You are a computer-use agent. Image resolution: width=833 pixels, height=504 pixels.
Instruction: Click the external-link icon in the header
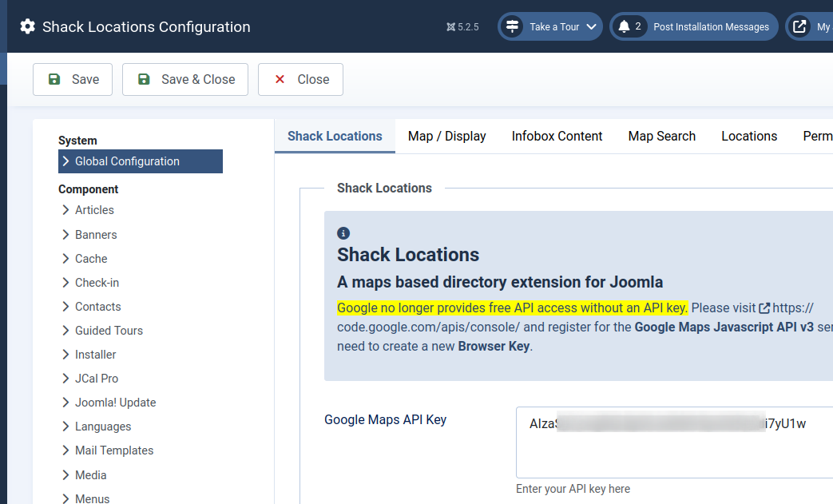tap(799, 26)
